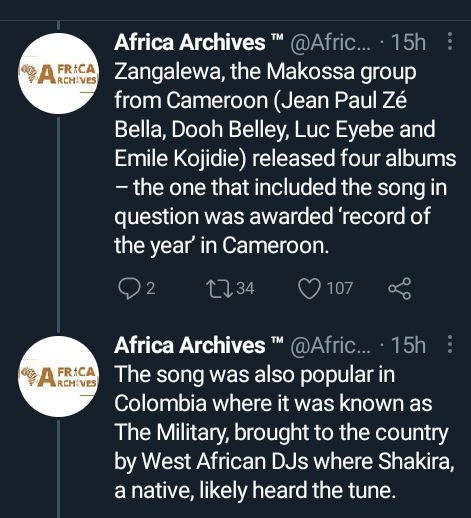Open reply on the Zangalewa tweet

[x=129, y=288]
